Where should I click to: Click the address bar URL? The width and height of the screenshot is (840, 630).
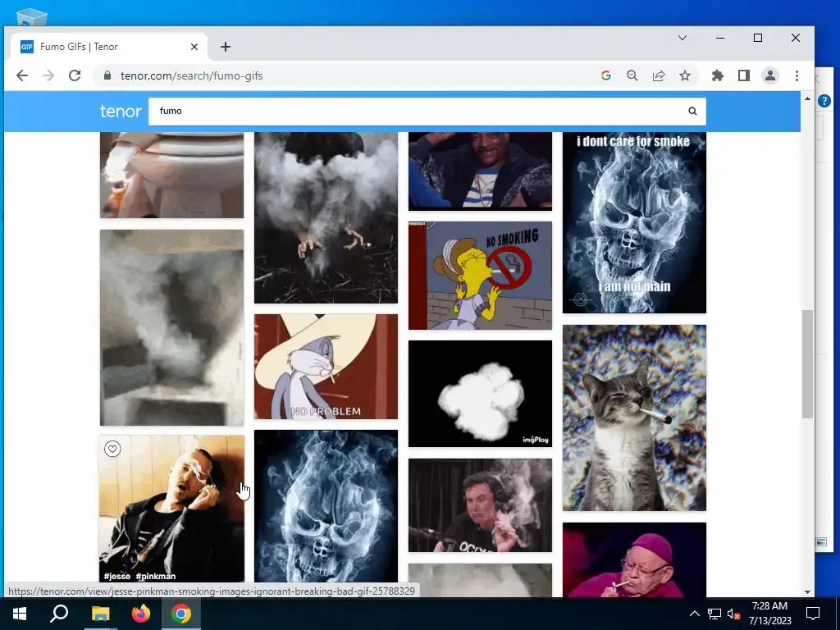[191, 75]
